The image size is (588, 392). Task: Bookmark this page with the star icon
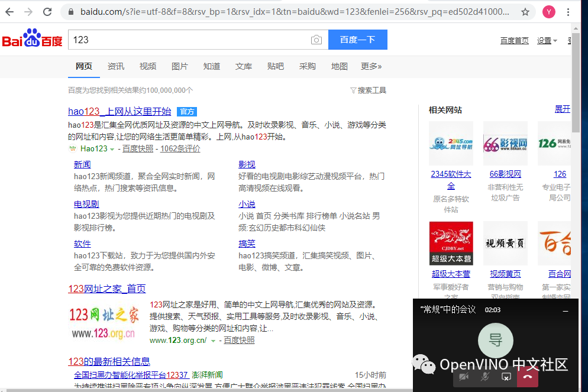coord(525,12)
